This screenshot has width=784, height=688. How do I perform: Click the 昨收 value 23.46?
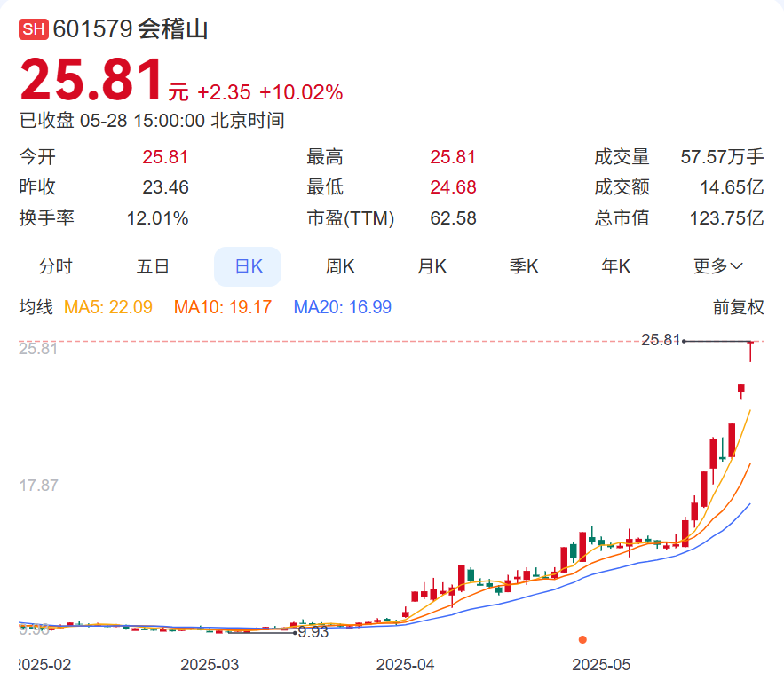(x=165, y=187)
